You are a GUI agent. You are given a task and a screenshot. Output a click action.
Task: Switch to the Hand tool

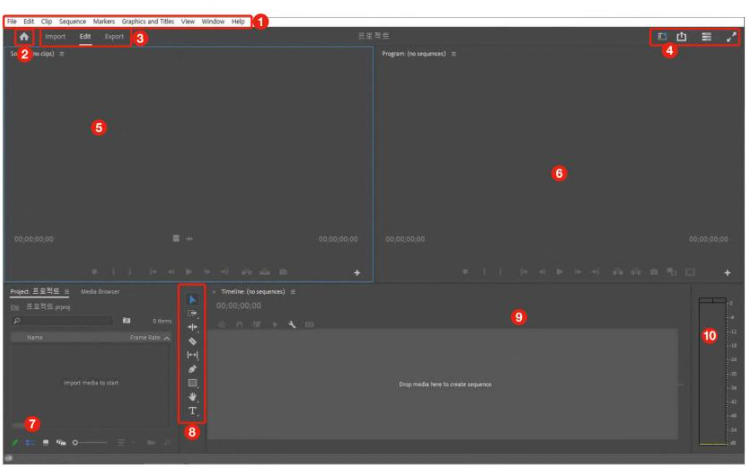192,397
